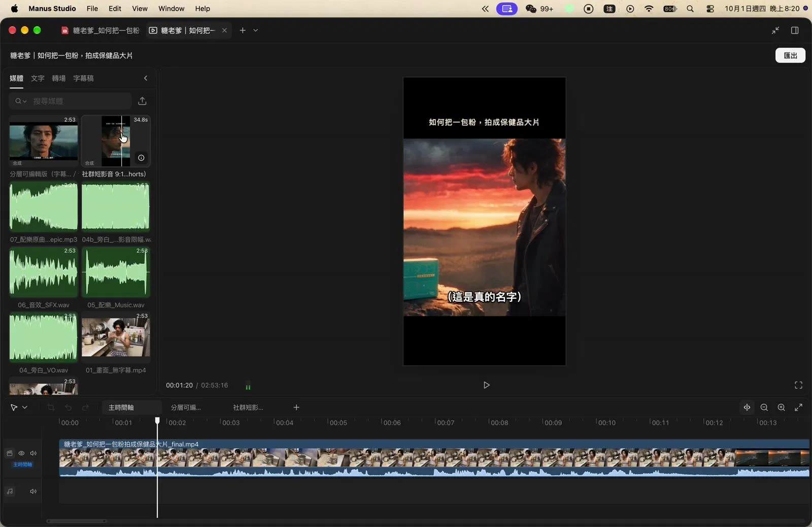Click the upload media icon
Viewport: 812px width, 527px height.
[x=142, y=101]
